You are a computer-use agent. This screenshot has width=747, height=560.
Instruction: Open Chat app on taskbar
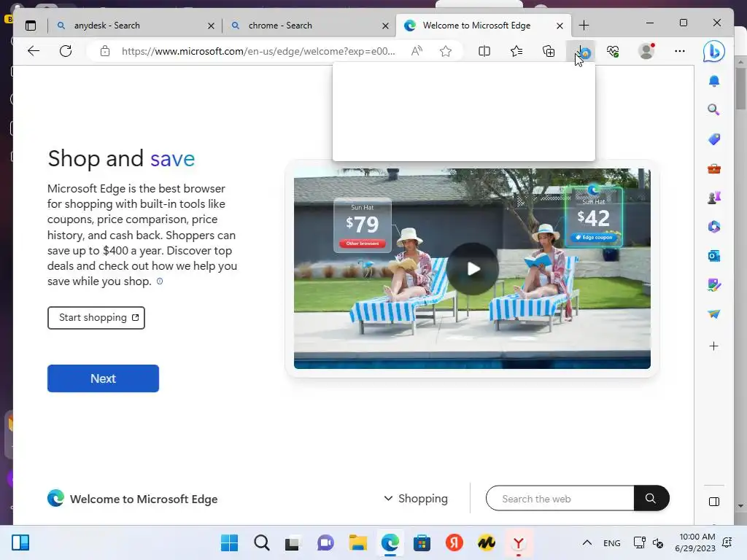click(x=325, y=542)
